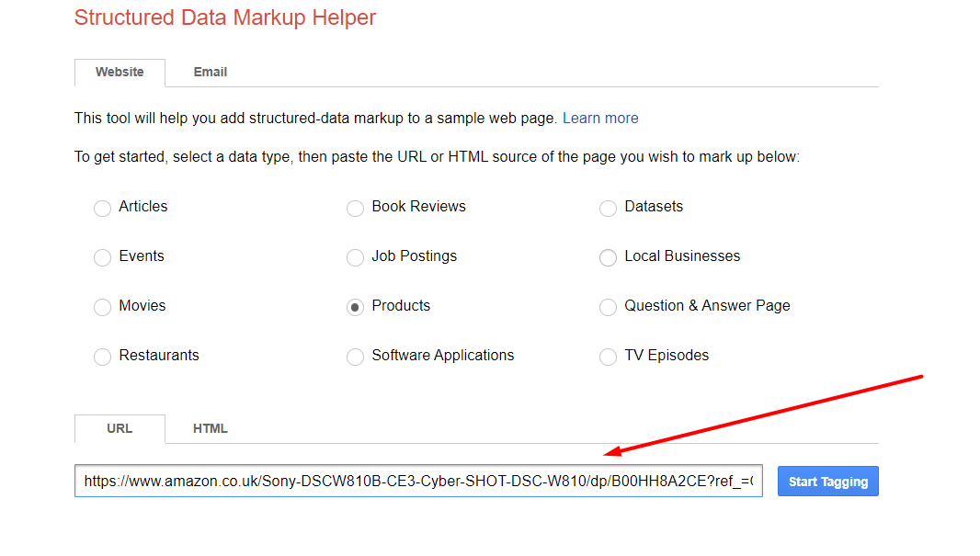Choose the Datasets radio button
The height and width of the screenshot is (556, 980).
[x=608, y=209]
